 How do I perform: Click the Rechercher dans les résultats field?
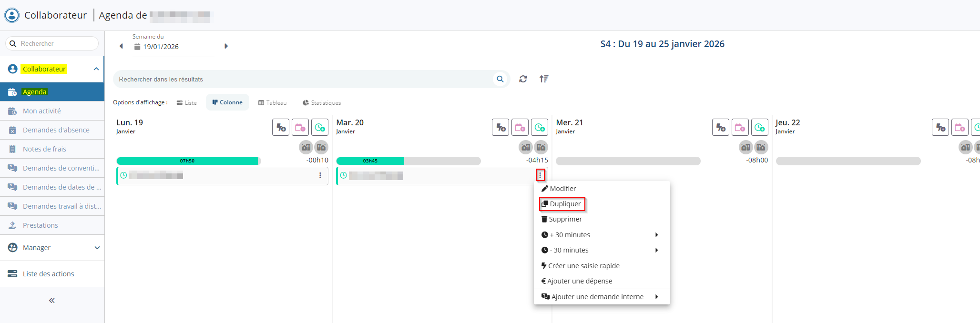point(303,79)
